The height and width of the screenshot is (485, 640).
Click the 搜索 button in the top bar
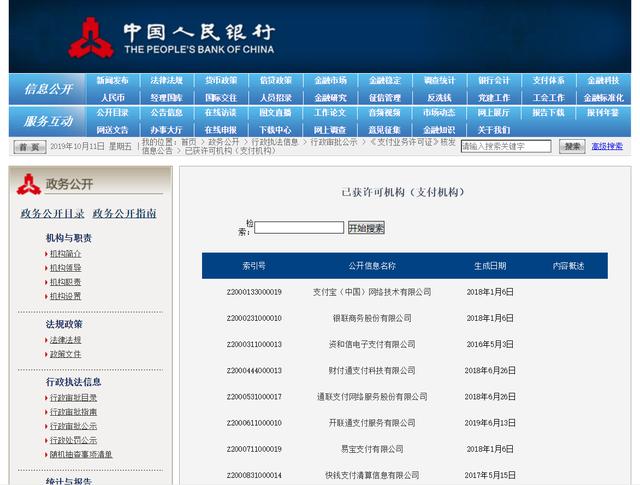point(572,146)
